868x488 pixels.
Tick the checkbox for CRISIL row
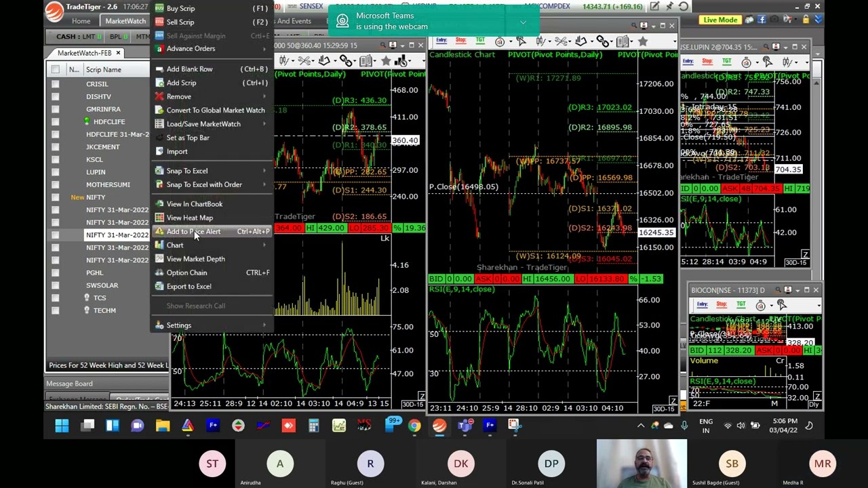[56, 84]
